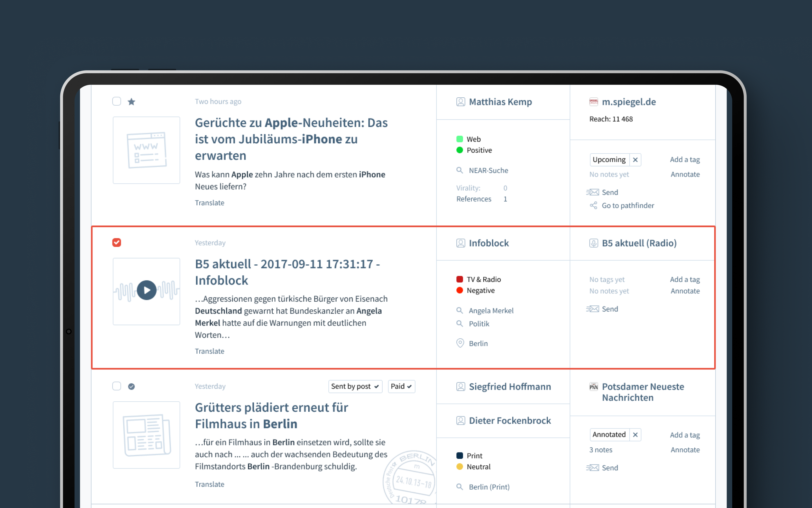Send the Potsdamer Neueste Nachrichten article by email
The width and height of the screenshot is (812, 508).
(x=602, y=468)
